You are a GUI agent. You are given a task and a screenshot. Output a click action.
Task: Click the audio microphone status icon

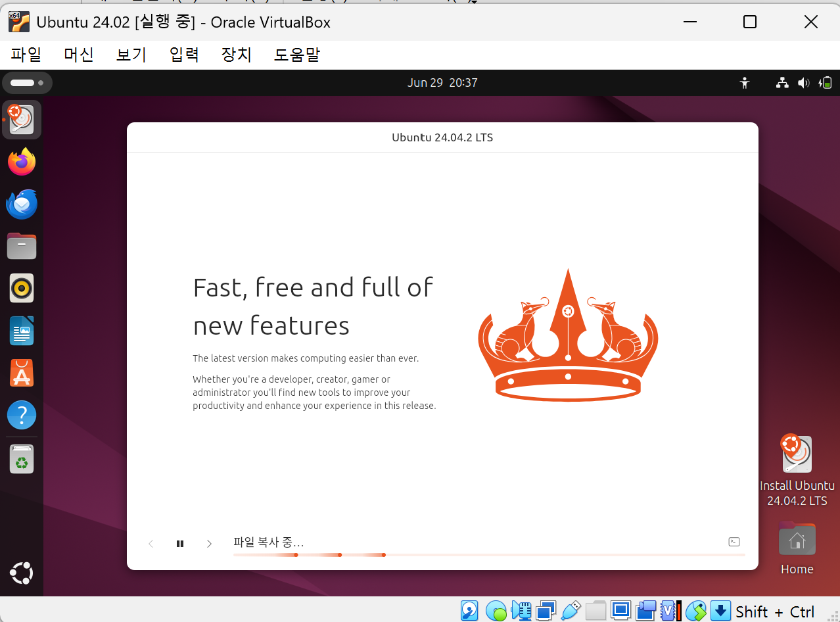521,611
